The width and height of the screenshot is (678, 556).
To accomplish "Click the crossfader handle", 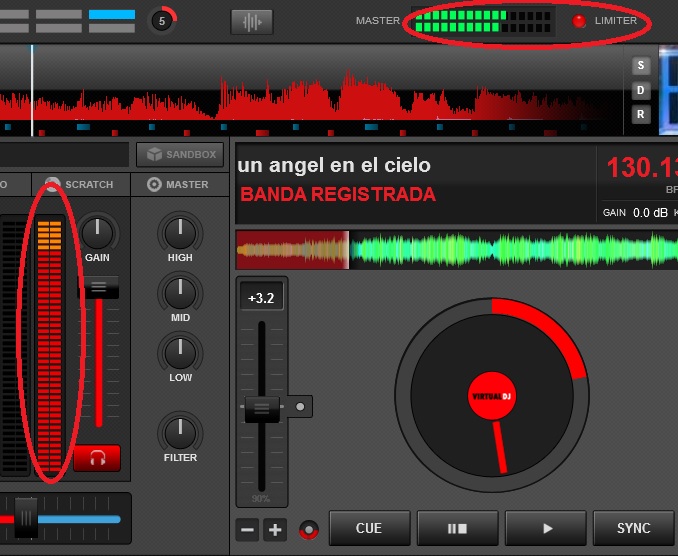I will point(27,518).
